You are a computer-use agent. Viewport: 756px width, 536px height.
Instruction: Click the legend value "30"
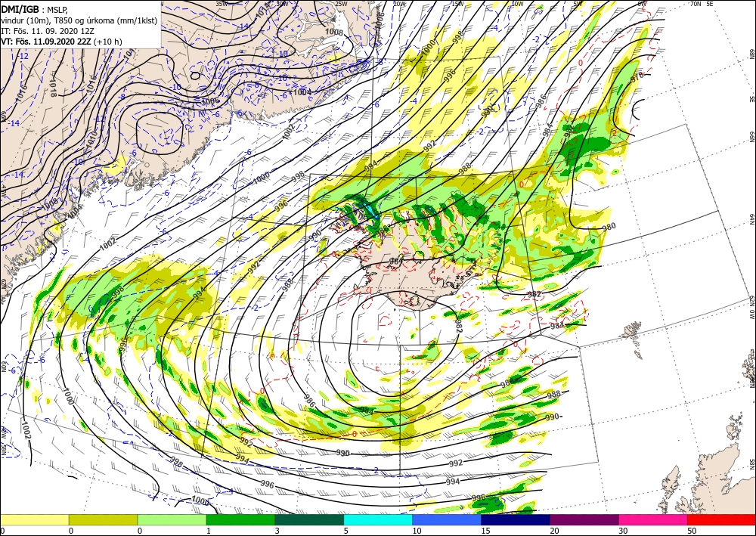624,531
